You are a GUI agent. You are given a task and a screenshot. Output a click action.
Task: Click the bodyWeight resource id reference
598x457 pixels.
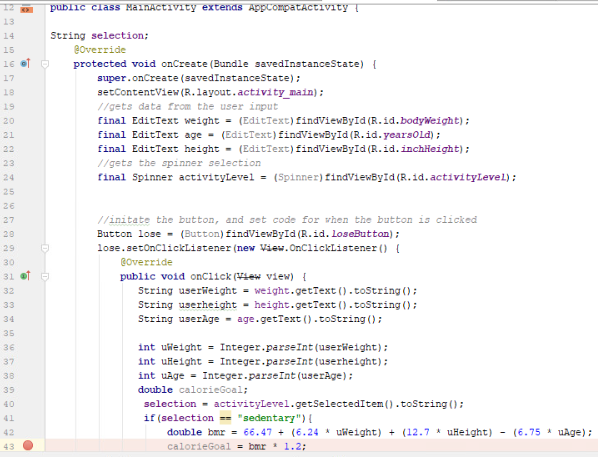(429, 121)
